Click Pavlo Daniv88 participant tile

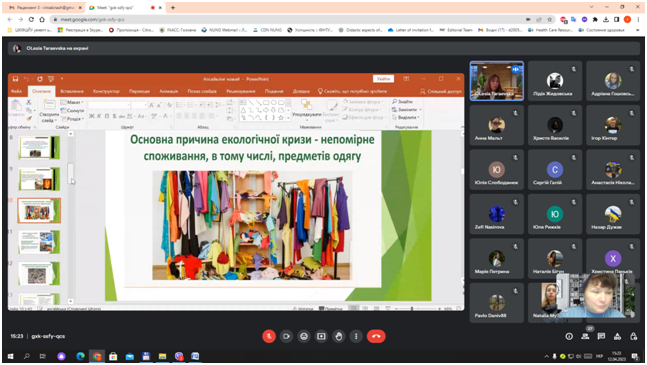[497, 303]
